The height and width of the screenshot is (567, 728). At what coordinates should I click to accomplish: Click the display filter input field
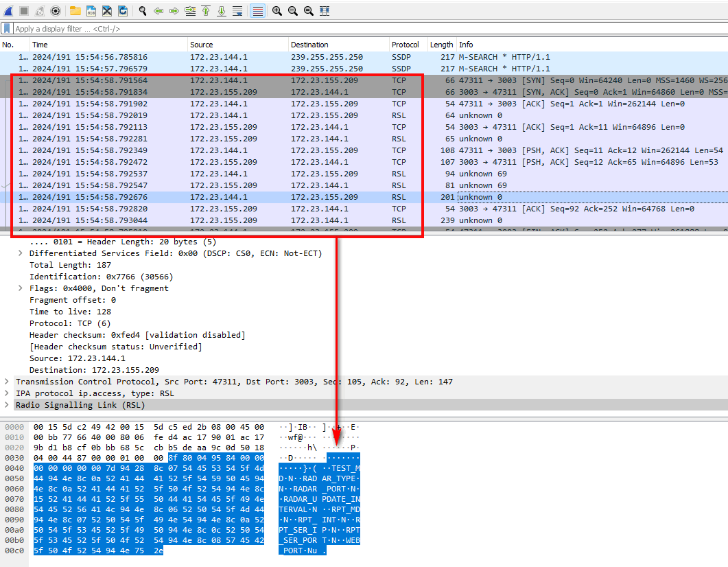click(370, 29)
